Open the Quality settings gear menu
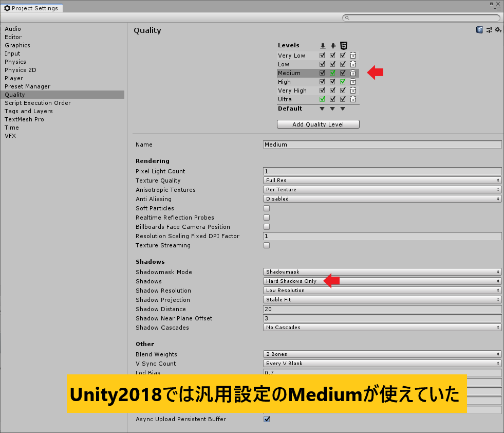 498,30
